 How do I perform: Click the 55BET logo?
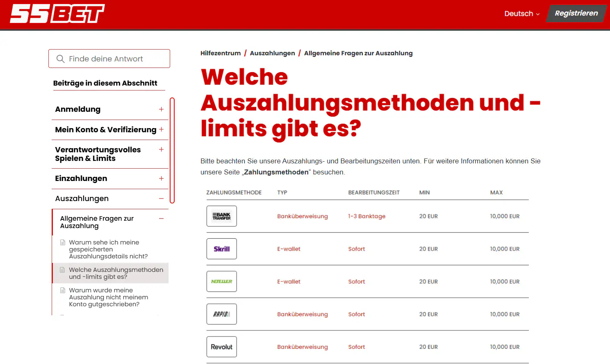tap(57, 14)
